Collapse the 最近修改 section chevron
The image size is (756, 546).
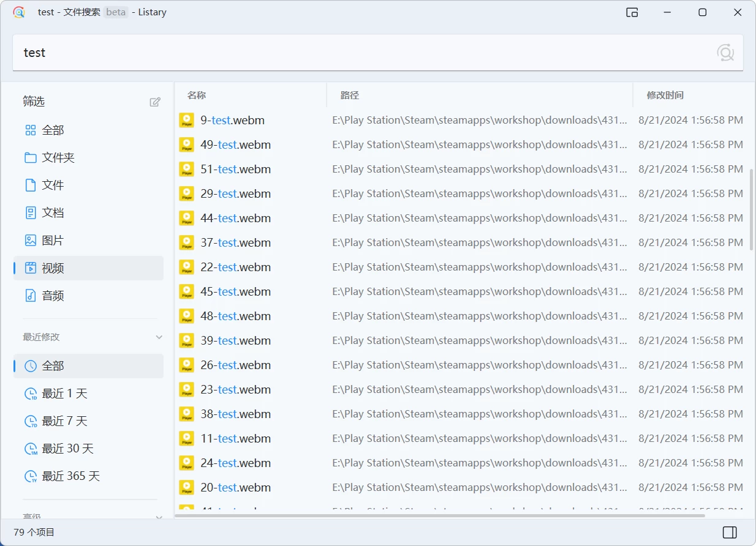[x=159, y=337]
